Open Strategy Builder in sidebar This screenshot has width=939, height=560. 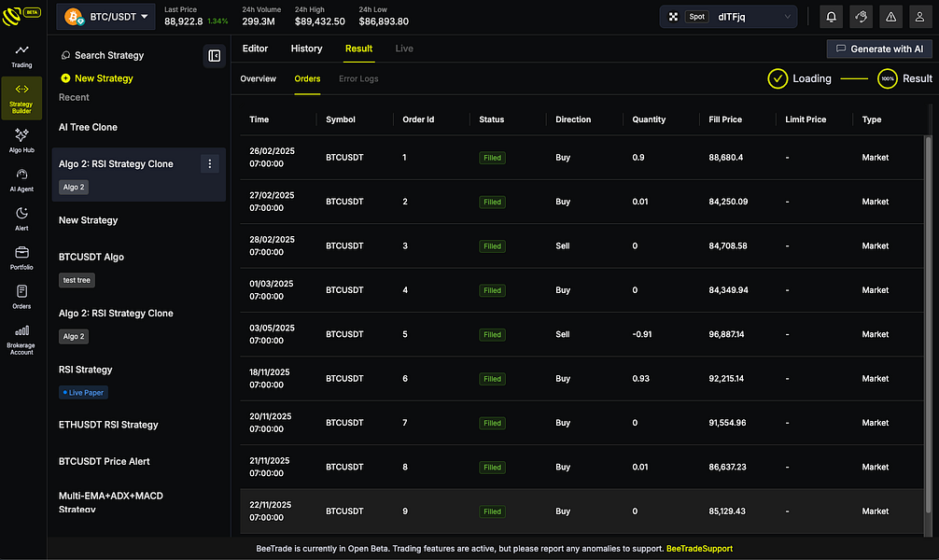point(21,98)
